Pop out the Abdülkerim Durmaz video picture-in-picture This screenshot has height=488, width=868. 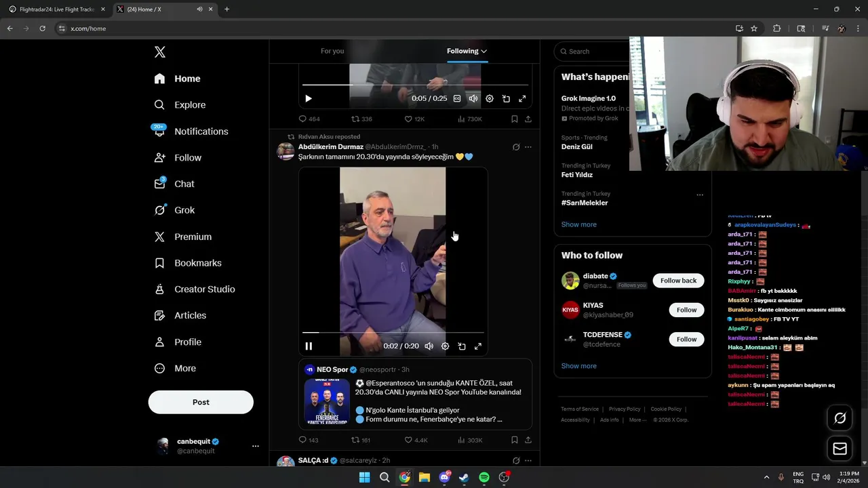462,346
